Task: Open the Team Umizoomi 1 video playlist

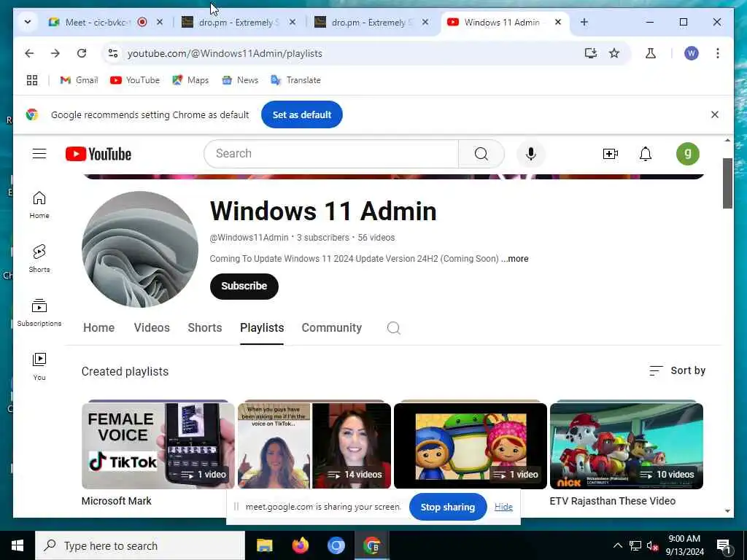Action: click(471, 446)
